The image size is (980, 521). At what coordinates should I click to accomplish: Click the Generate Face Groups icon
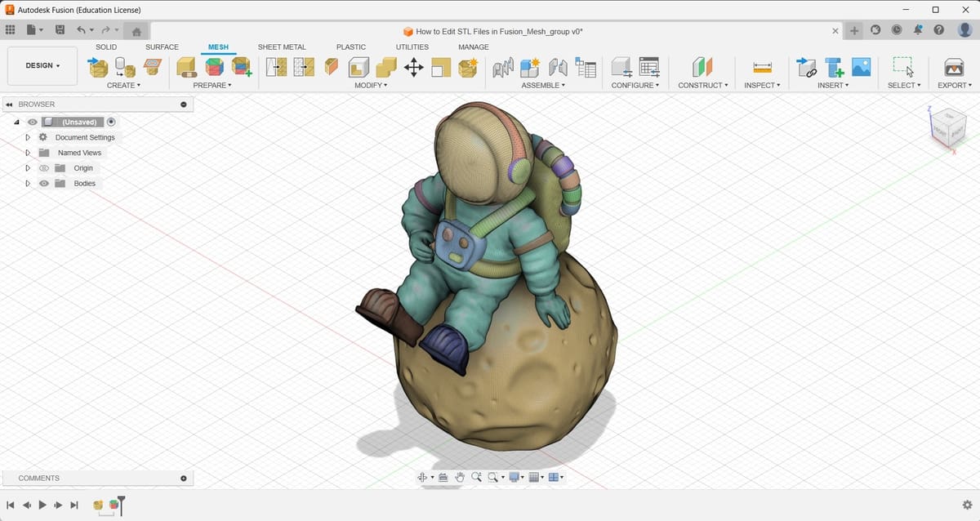point(214,67)
